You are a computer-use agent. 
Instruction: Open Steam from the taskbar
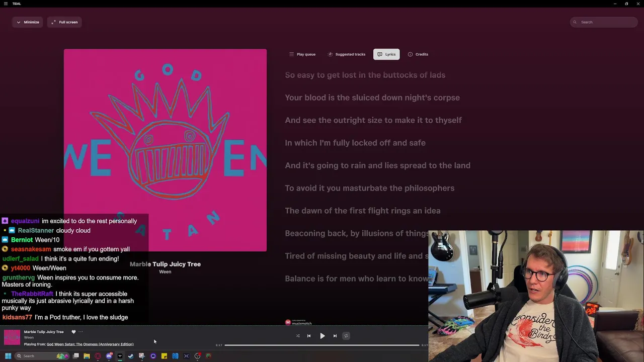[131, 356]
